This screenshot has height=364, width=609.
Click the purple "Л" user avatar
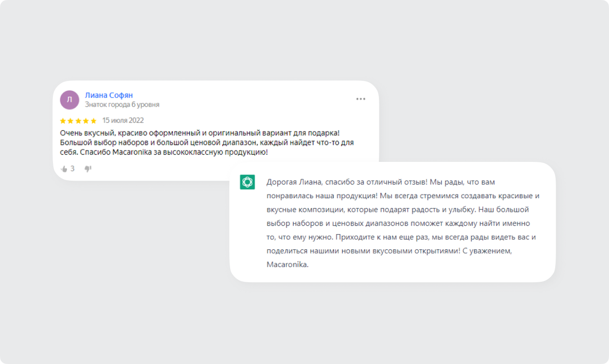(x=70, y=100)
